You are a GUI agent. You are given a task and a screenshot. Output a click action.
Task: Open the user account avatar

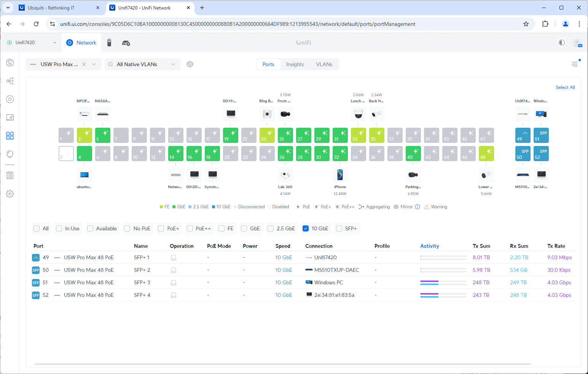(577, 43)
